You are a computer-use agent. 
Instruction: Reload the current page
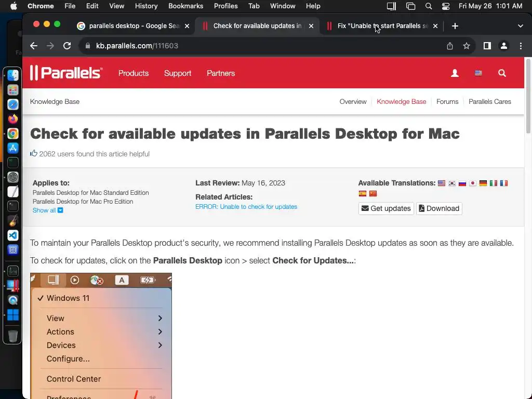pos(67,46)
